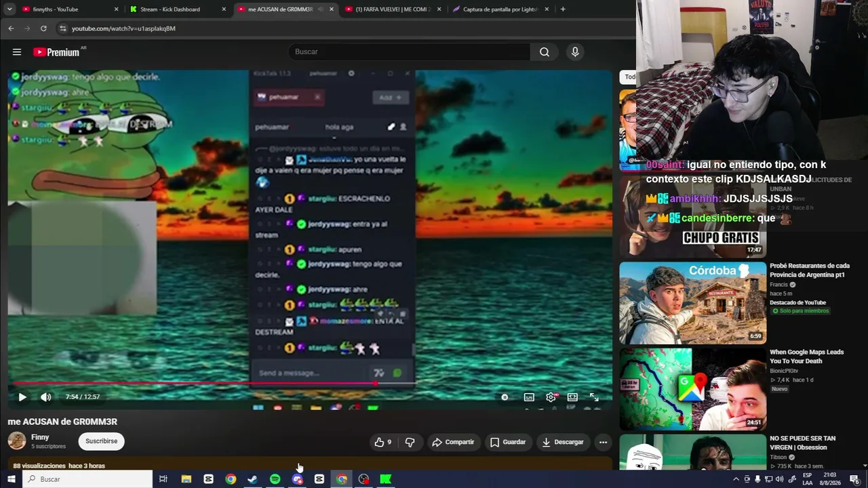This screenshot has width=868, height=488.
Task: Open the more actions three-dot menu
Action: click(603, 442)
